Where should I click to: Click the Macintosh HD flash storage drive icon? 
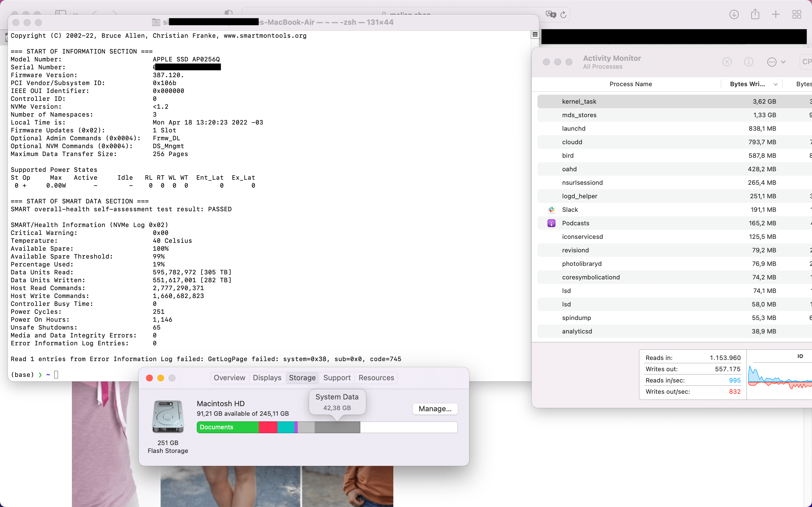(168, 416)
